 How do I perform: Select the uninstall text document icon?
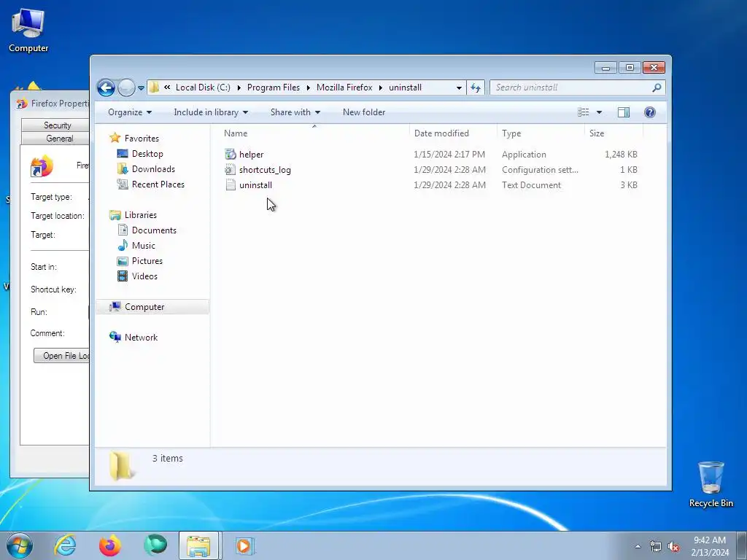pos(231,184)
